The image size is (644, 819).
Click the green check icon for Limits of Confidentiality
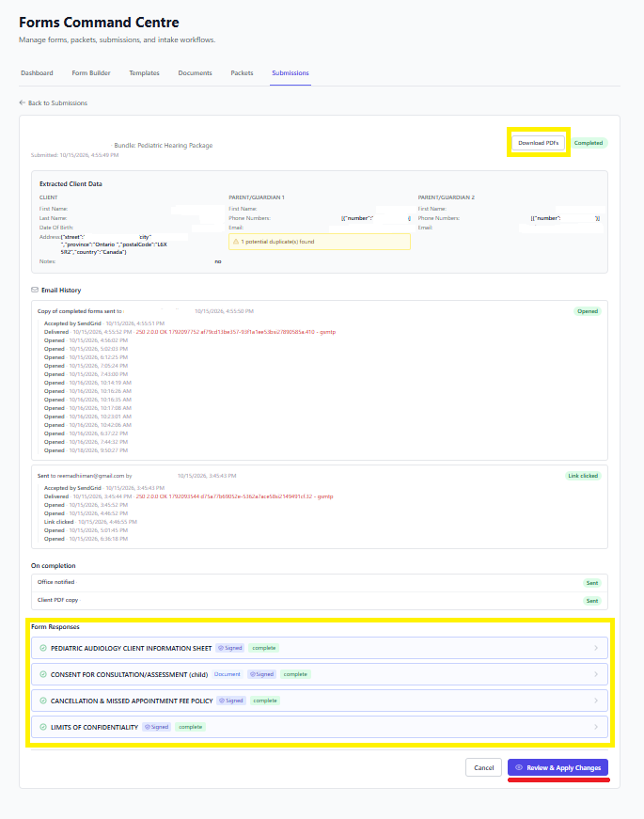(x=43, y=727)
